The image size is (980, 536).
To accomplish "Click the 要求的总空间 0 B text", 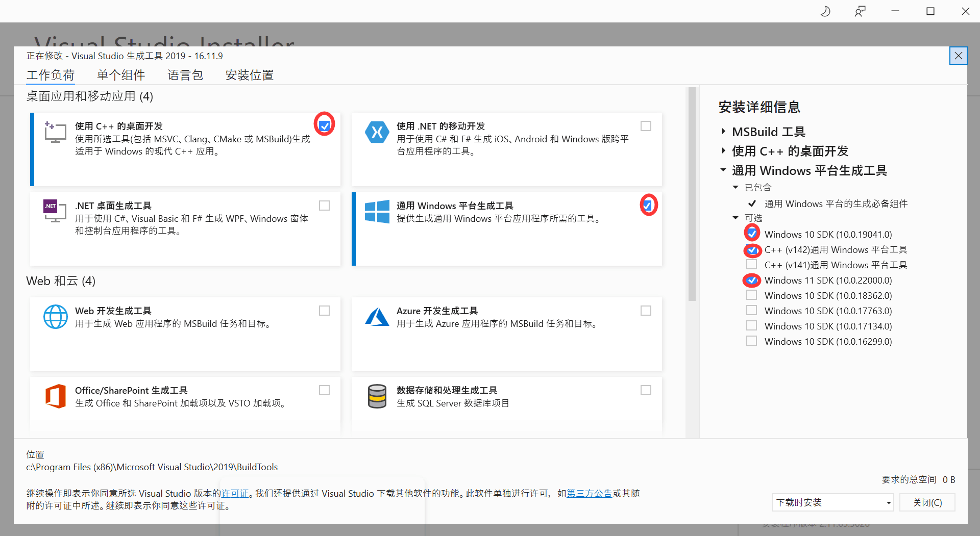I will [918, 479].
